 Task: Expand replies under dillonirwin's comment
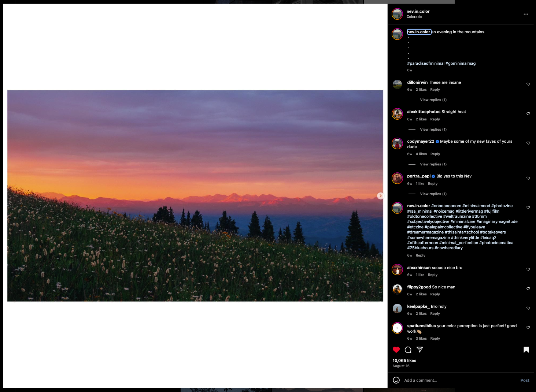tap(433, 100)
